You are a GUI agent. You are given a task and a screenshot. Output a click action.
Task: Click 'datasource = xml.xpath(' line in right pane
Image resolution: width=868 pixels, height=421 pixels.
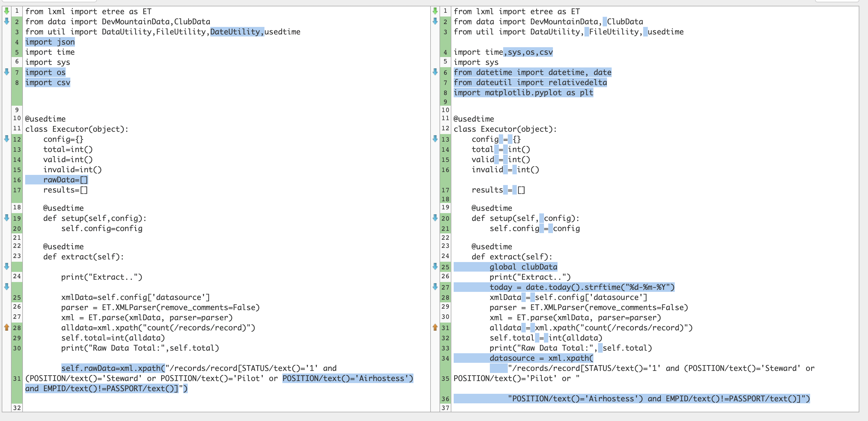[x=541, y=358]
